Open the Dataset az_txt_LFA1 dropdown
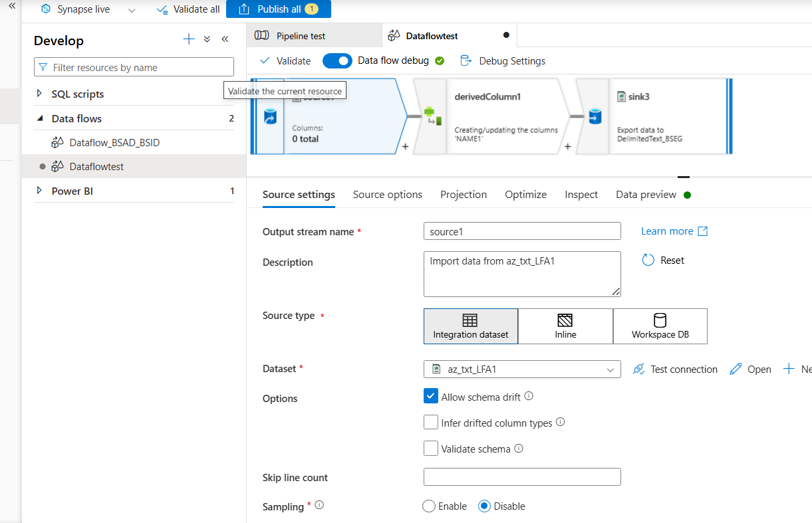Screen dimensions: 812x523 522,369
